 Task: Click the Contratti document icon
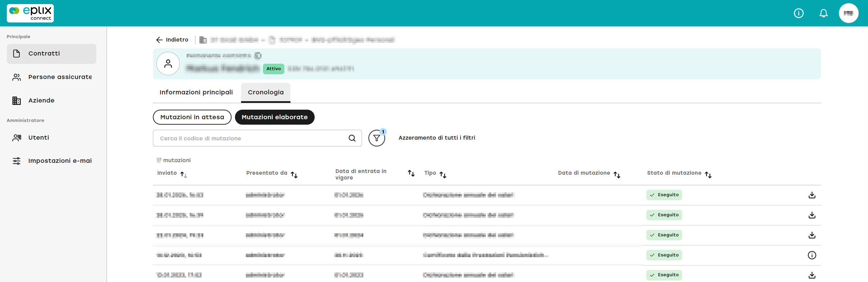[16, 53]
